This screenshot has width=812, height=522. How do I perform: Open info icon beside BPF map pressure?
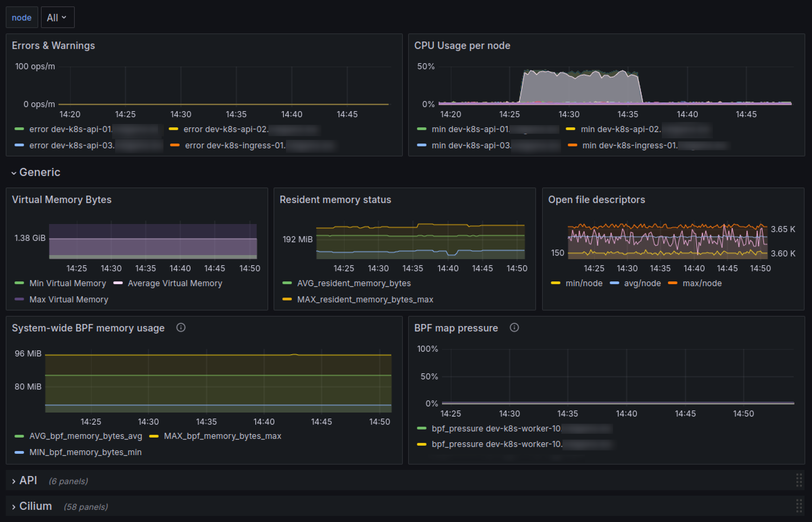click(x=514, y=327)
